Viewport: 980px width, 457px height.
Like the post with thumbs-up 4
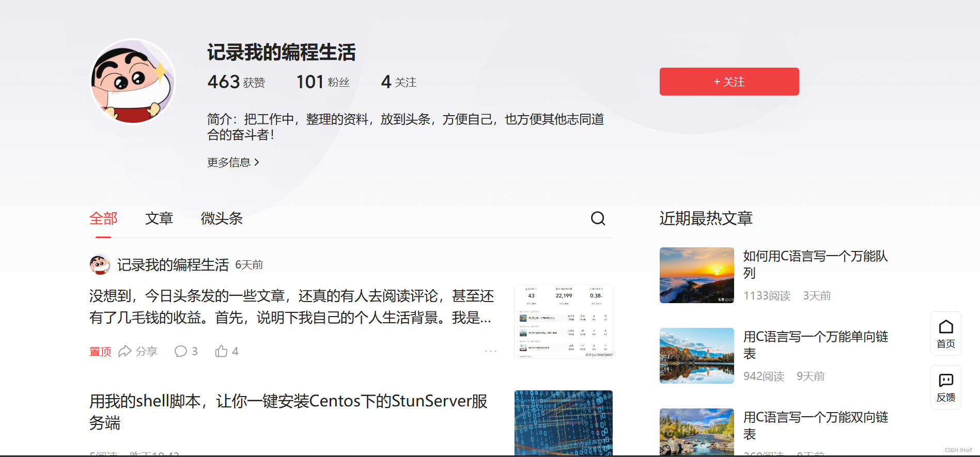pyautogui.click(x=227, y=351)
